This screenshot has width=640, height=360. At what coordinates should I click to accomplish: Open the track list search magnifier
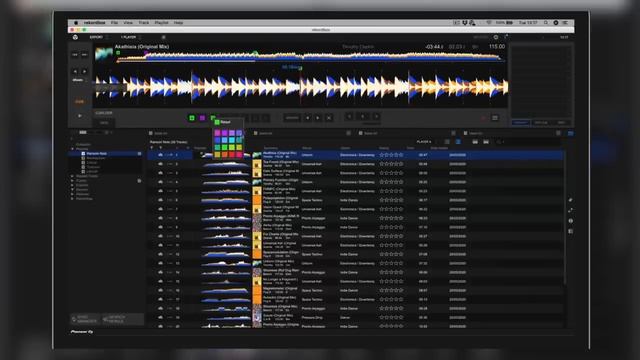[x=498, y=142]
